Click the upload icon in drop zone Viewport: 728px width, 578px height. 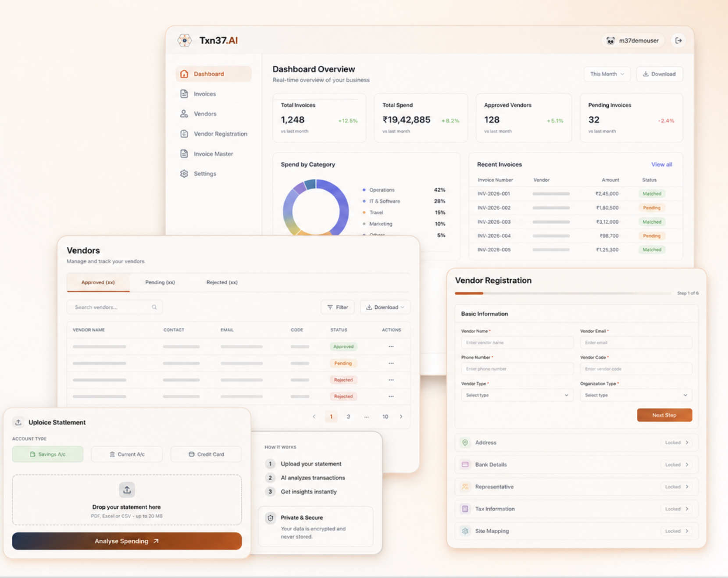[127, 490]
